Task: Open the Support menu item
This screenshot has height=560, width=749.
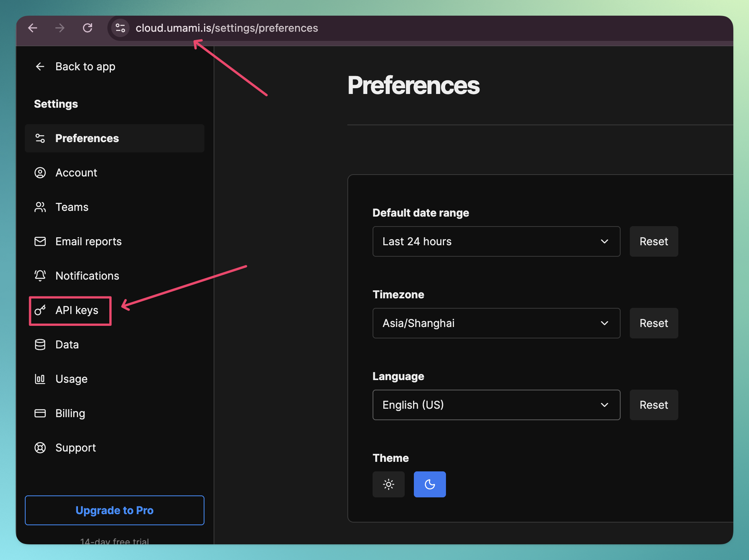Action: point(76,448)
